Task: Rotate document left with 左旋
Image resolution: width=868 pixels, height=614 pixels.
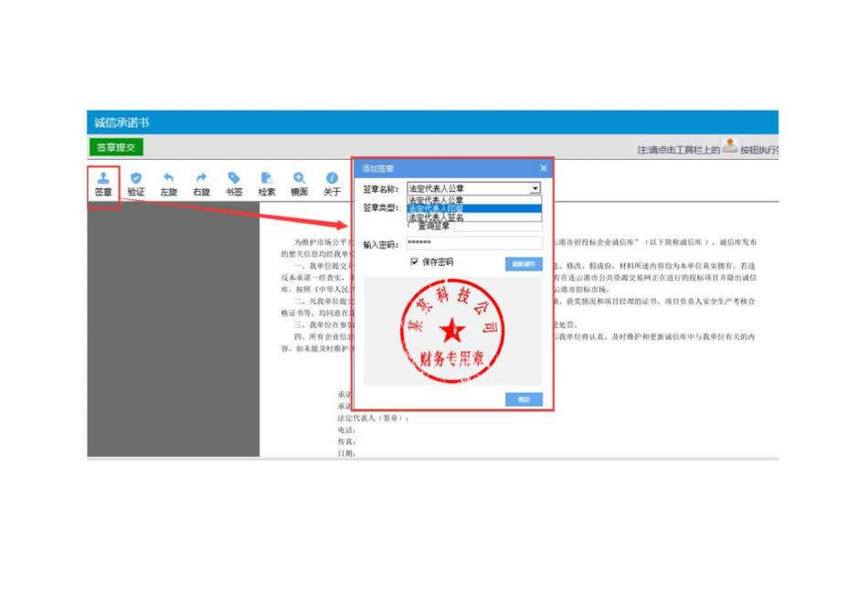Action: pyautogui.click(x=168, y=178)
